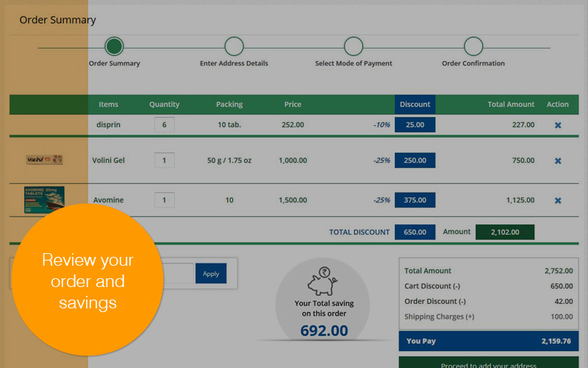The width and height of the screenshot is (588, 368).
Task: Open the Avomine tablets product image
Action: [44, 199]
